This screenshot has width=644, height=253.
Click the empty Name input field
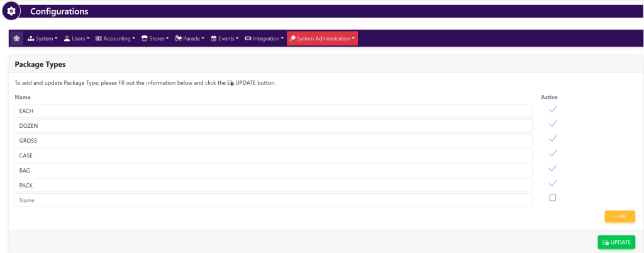[x=273, y=200]
